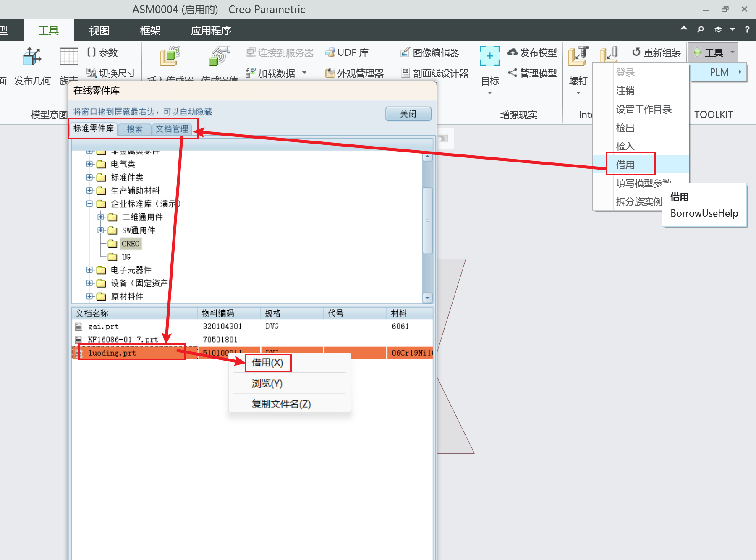The width and height of the screenshot is (756, 560).
Task: Expand the 目标 dropdown arrow
Action: (x=490, y=93)
